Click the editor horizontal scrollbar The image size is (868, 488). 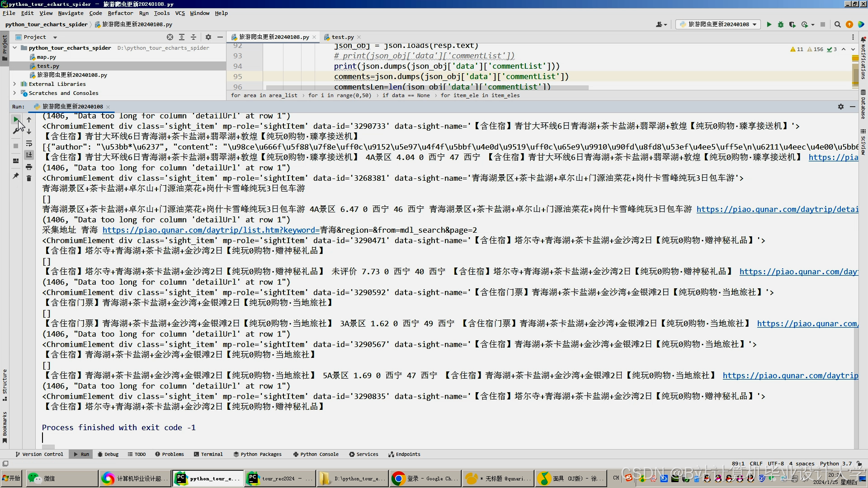pyautogui.click(x=427, y=88)
